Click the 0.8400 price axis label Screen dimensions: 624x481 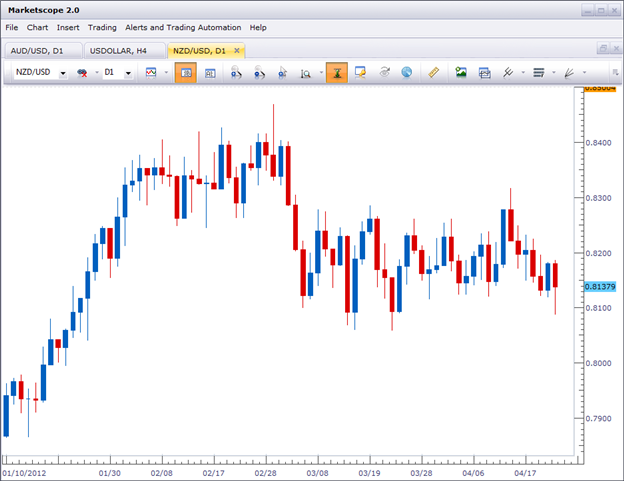(598, 143)
